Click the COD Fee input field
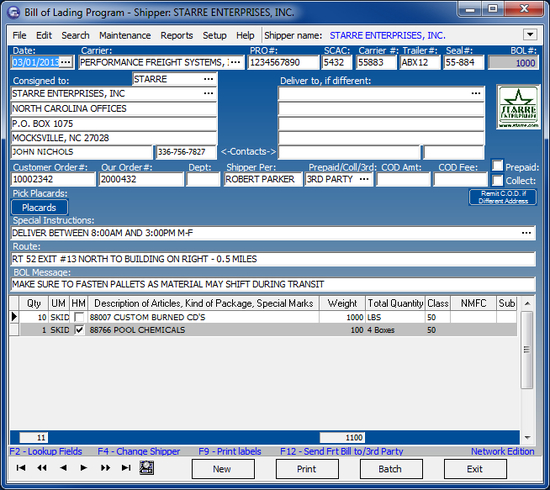 coord(461,180)
